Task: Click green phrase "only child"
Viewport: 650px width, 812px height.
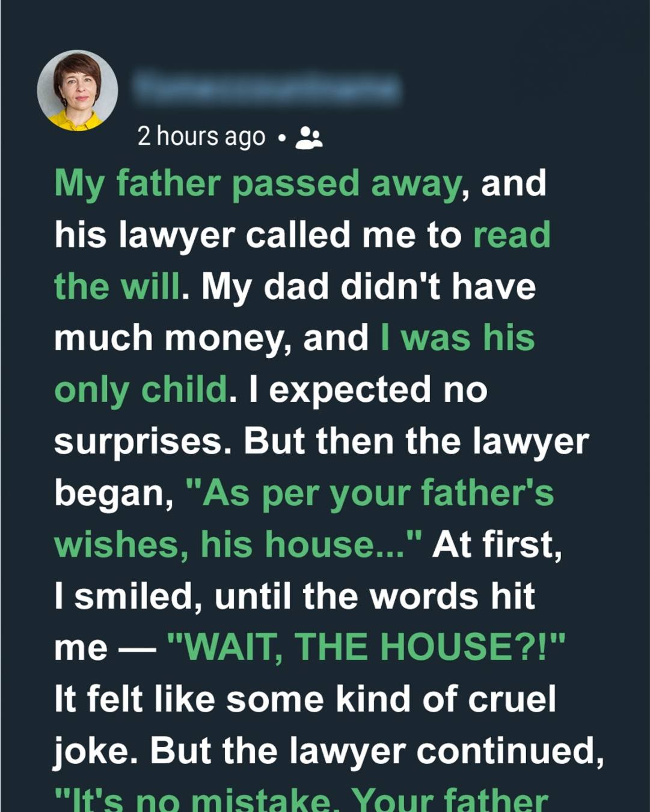Action: 141,390
